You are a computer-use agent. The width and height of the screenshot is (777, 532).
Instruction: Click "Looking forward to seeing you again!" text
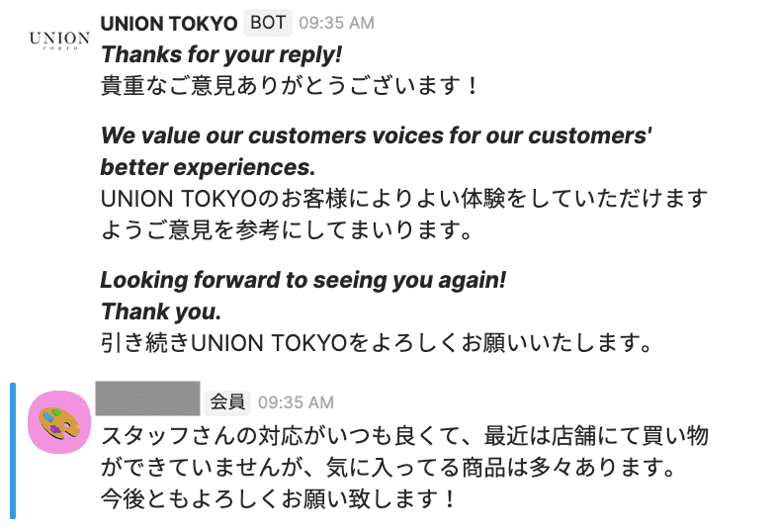[x=303, y=280]
